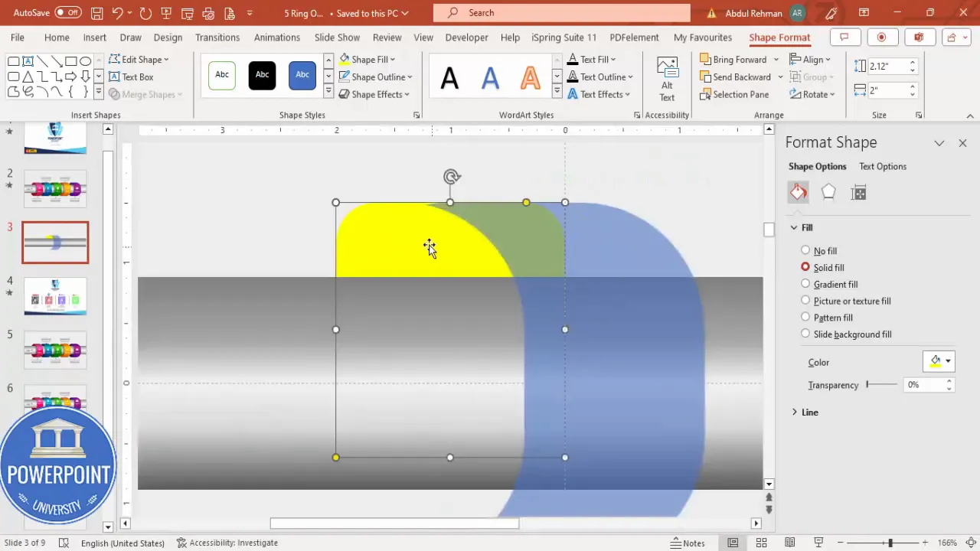Select the Size & Properties icon
This screenshot has height=551, width=980.
859,192
